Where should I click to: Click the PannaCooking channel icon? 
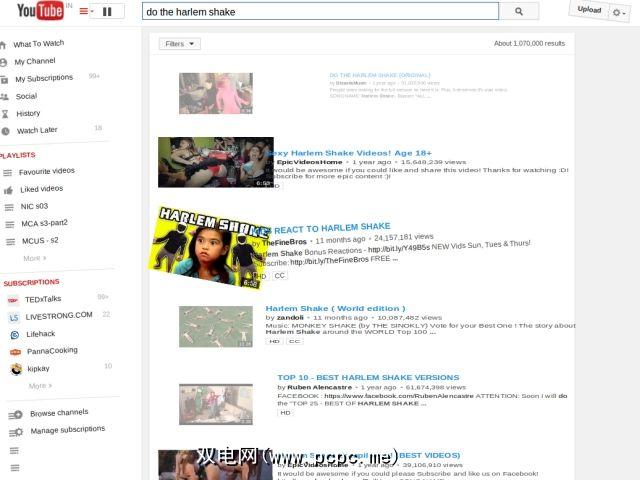click(16, 352)
